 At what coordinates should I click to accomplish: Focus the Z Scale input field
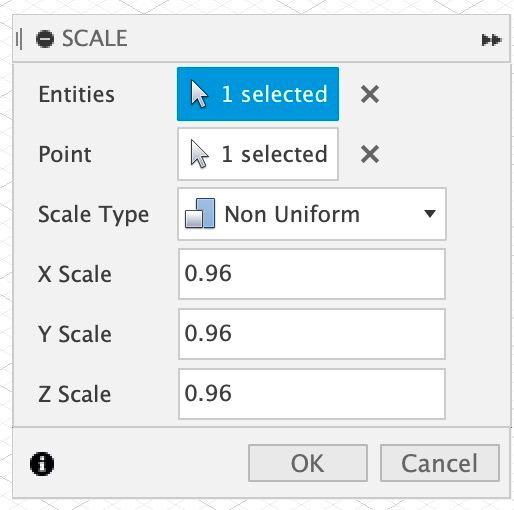tap(312, 394)
